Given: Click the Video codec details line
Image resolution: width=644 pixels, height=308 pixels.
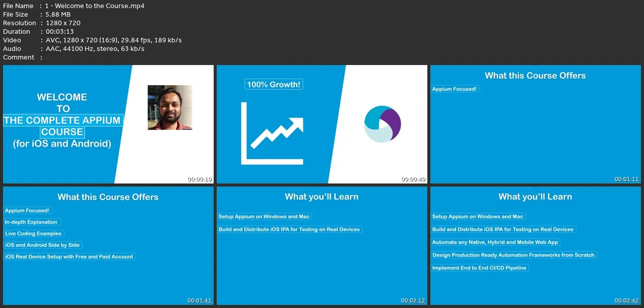Looking at the screenshot, I should [x=113, y=40].
